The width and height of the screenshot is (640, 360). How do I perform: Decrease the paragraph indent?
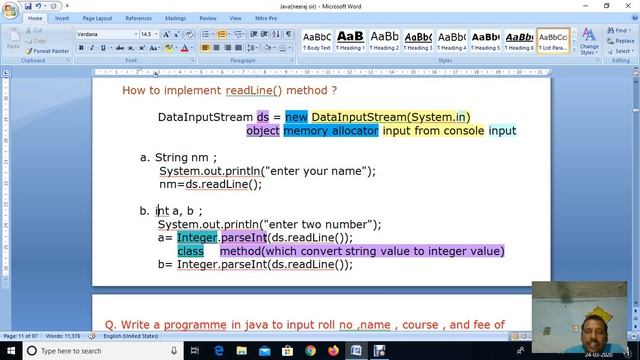click(x=254, y=34)
